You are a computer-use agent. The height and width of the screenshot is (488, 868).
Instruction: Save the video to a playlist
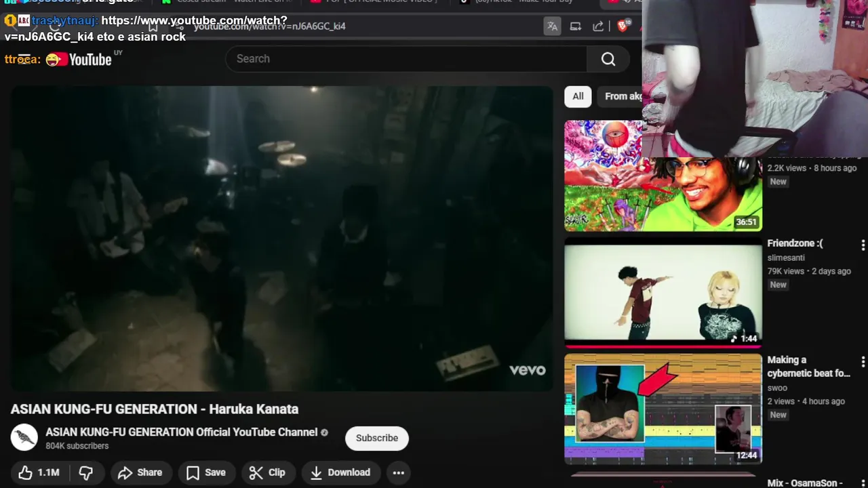point(206,472)
